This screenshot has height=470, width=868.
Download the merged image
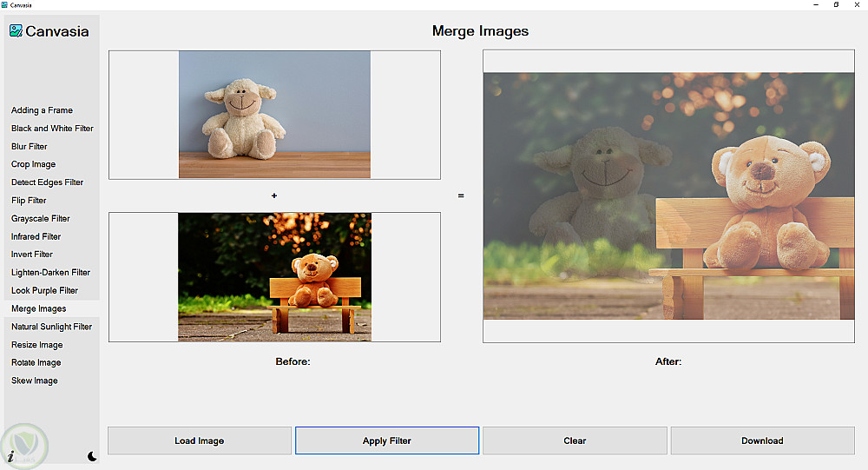pyautogui.click(x=762, y=440)
